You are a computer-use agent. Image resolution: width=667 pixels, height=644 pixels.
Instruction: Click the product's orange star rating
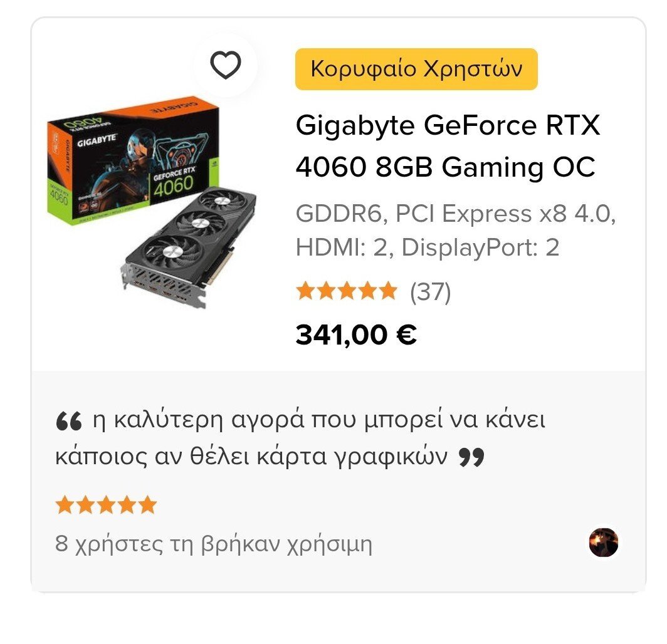pos(347,291)
